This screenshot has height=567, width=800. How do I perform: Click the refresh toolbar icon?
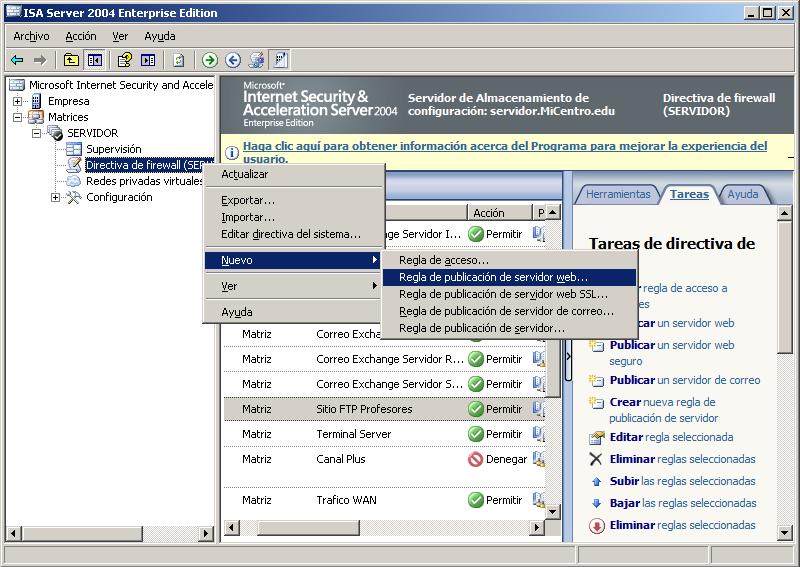(x=178, y=60)
